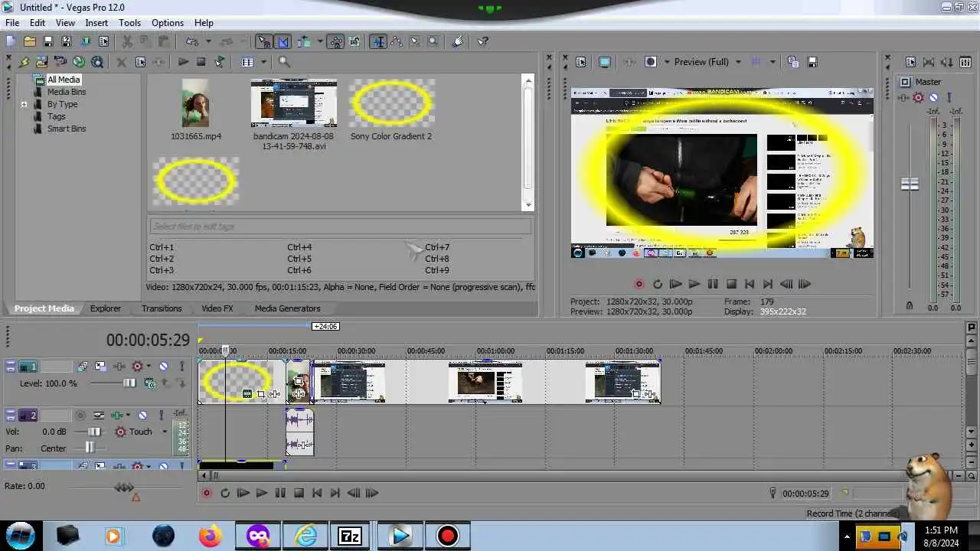
Task: Select the Tags folder in the tree
Action: click(56, 116)
